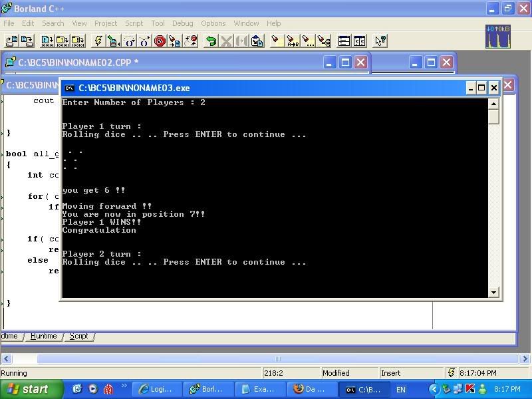Click the red stop sign breakpoint icon

160,41
